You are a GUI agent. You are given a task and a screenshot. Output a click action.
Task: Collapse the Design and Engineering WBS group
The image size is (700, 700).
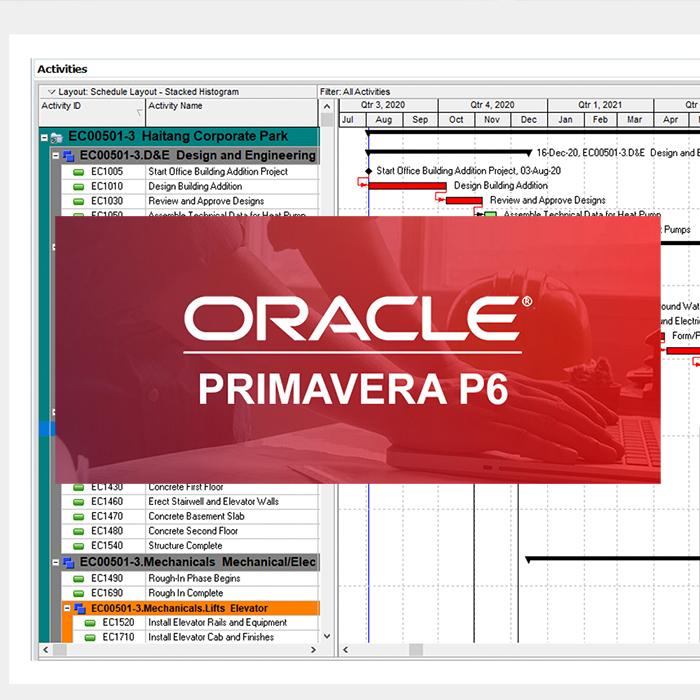[x=56, y=156]
